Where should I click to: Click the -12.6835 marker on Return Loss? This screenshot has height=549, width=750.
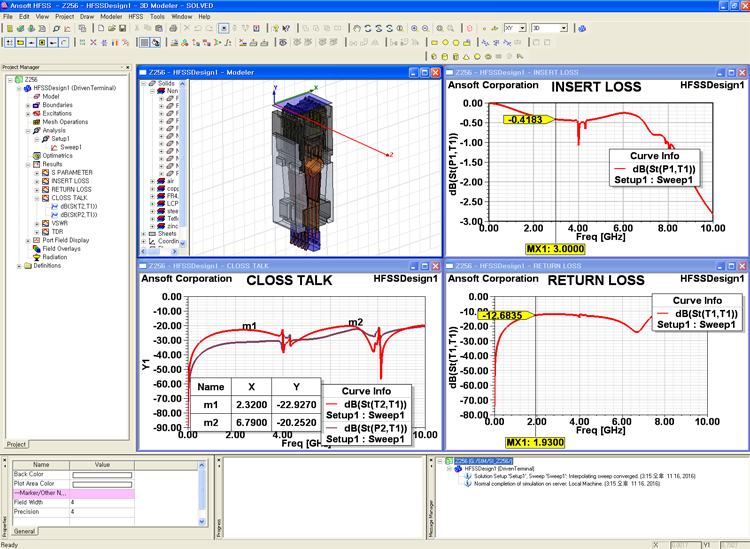tap(506, 316)
